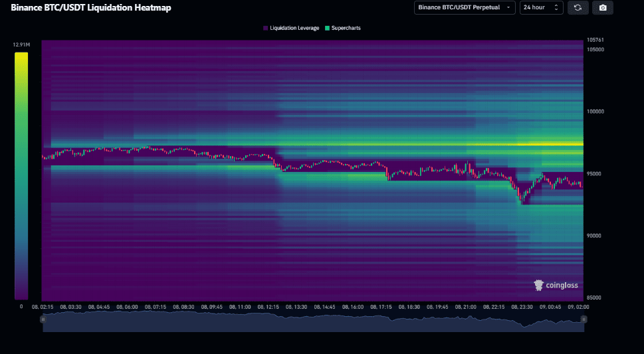Open the Binance BTC/USDT Perpetual dropdown
This screenshot has height=354, width=644.
tap(465, 8)
